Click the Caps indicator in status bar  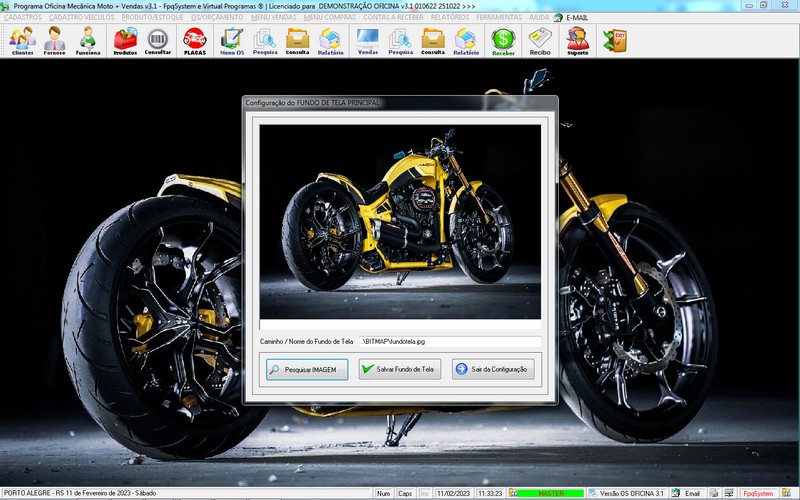pyautogui.click(x=405, y=493)
